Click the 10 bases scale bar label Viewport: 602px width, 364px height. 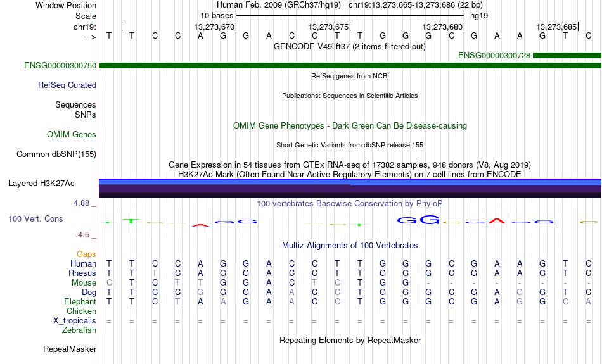(217, 16)
